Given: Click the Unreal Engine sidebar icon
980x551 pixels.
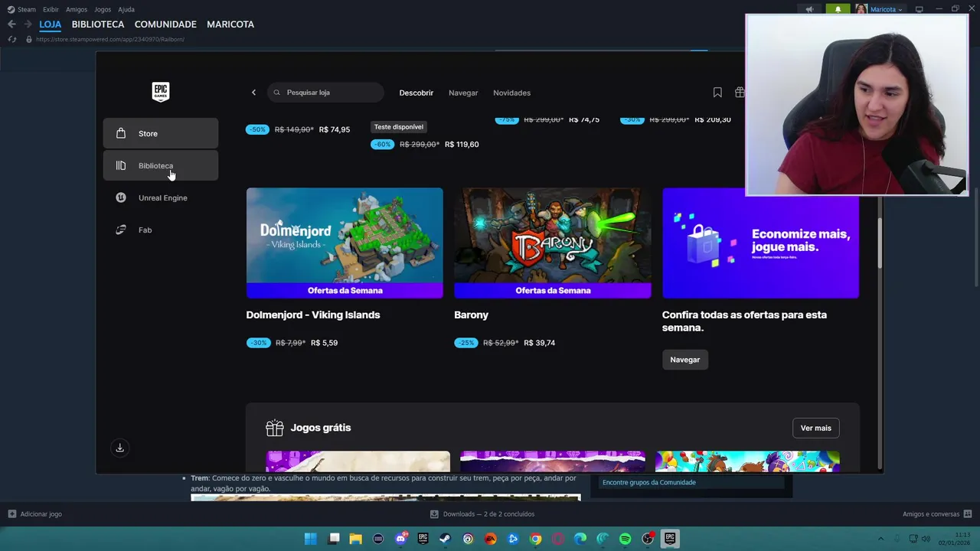Looking at the screenshot, I should [120, 197].
